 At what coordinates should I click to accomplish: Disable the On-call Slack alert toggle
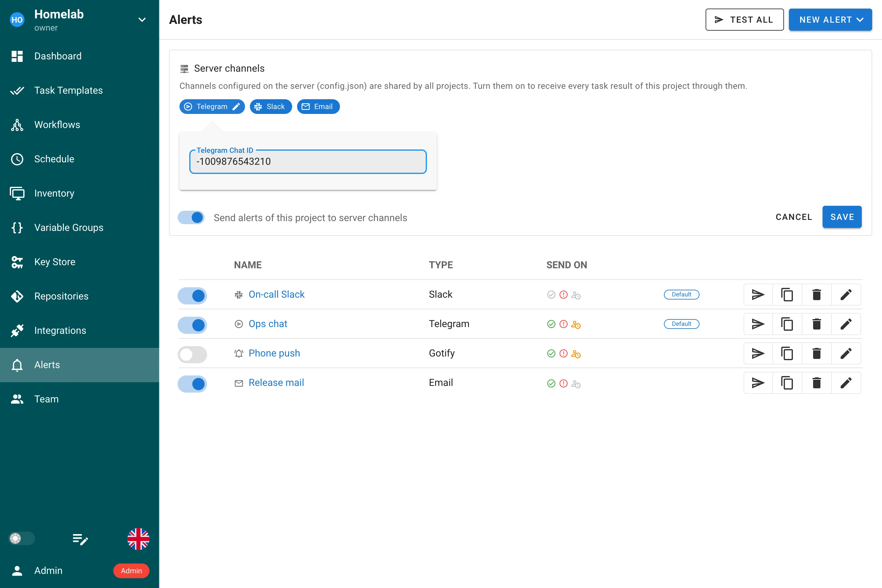tap(192, 296)
